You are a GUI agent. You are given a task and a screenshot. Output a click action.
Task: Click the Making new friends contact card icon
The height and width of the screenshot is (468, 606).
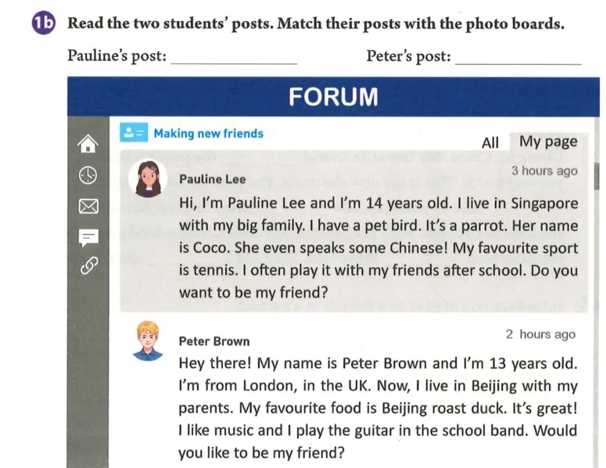coord(133,133)
